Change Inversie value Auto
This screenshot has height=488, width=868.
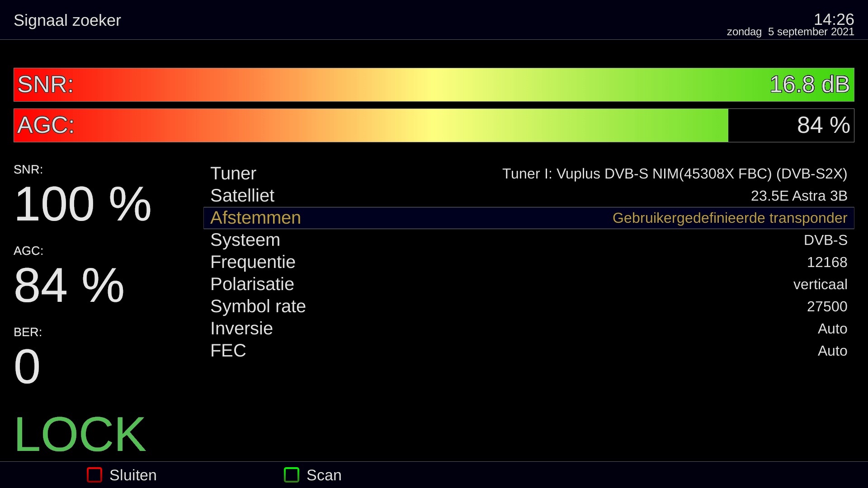click(832, 328)
